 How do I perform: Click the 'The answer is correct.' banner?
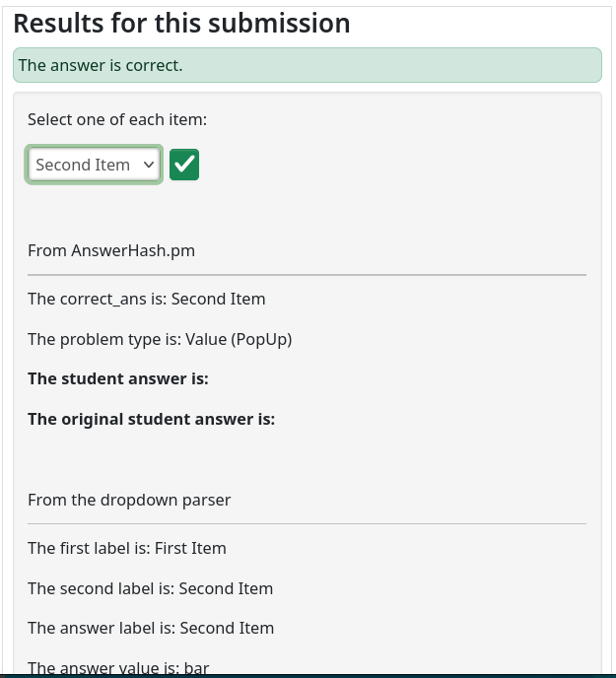[307, 65]
